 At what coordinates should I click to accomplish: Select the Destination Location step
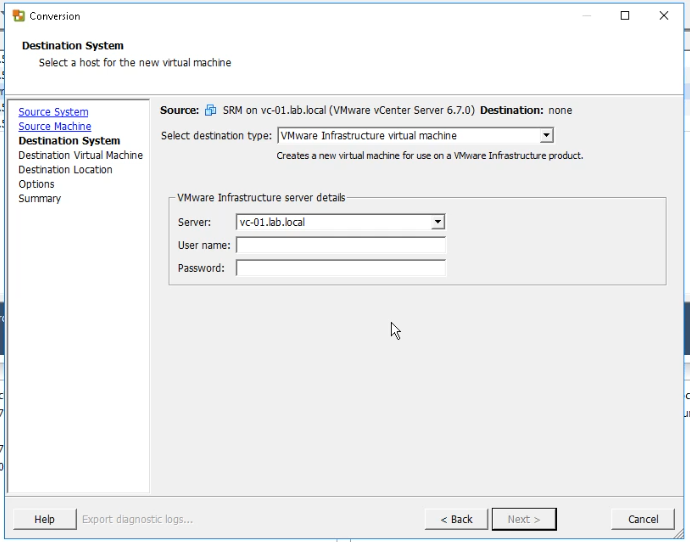(65, 170)
